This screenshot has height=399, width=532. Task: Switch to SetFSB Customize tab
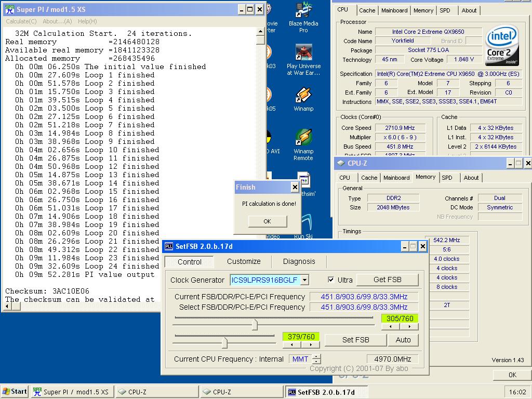[x=244, y=261]
